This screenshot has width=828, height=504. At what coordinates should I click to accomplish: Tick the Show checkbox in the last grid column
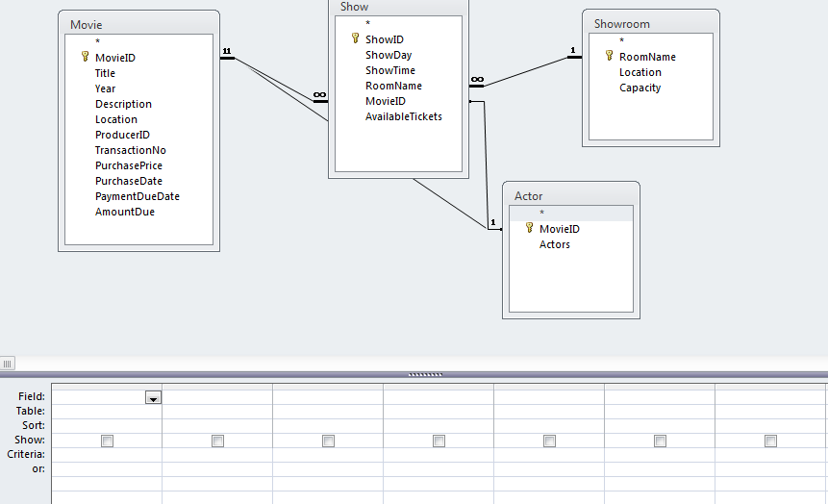[x=770, y=441]
